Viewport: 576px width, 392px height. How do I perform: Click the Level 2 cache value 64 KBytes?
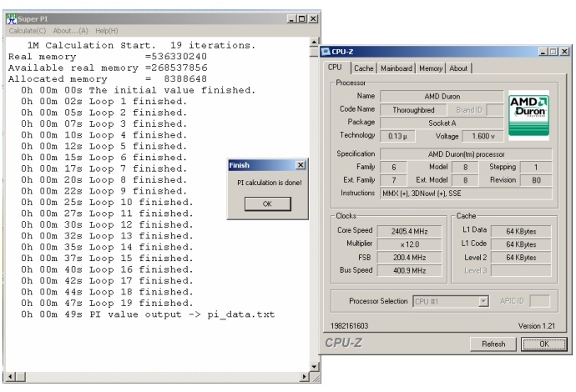[x=521, y=258]
